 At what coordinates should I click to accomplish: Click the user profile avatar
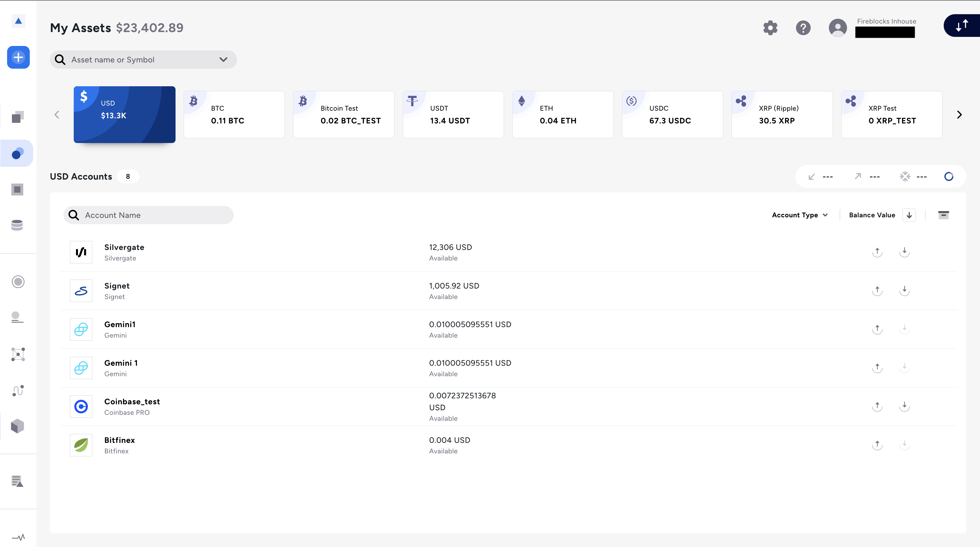(838, 28)
